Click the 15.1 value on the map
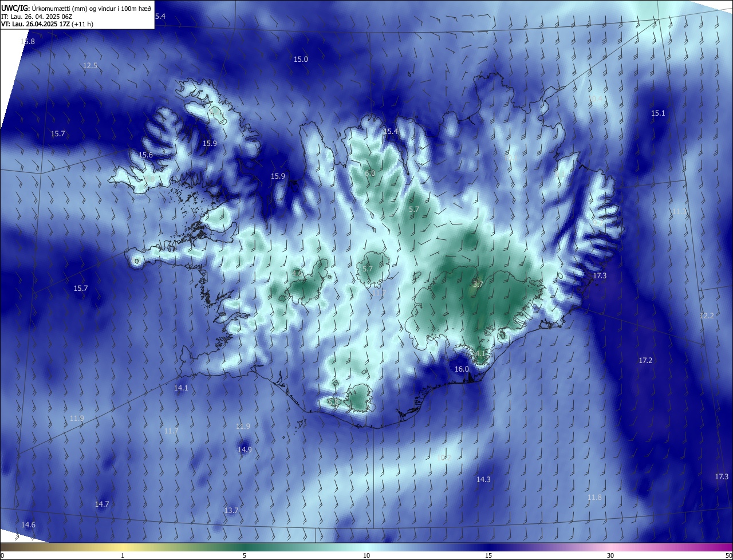The height and width of the screenshot is (560, 733). coord(658,113)
